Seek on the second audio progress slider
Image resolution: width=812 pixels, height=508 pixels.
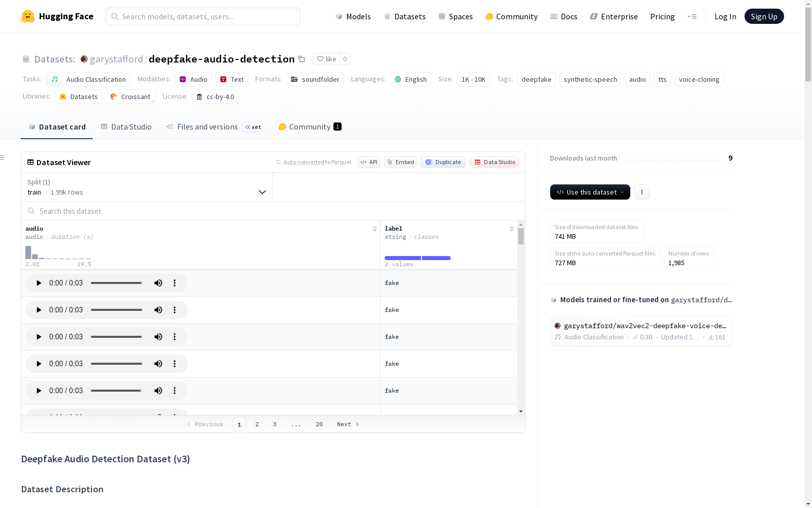pyautogui.click(x=116, y=310)
